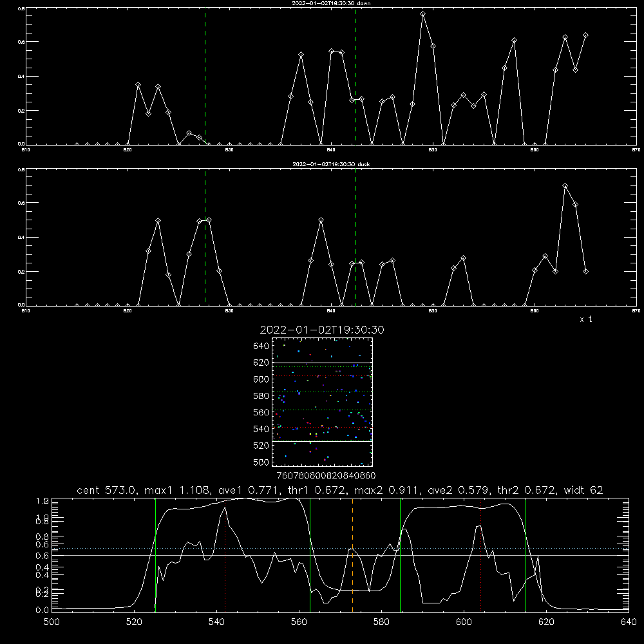This screenshot has width=644, height=644.
Task: Click the solid horizontal line across the bottom plot
Action: [x=340, y=555]
